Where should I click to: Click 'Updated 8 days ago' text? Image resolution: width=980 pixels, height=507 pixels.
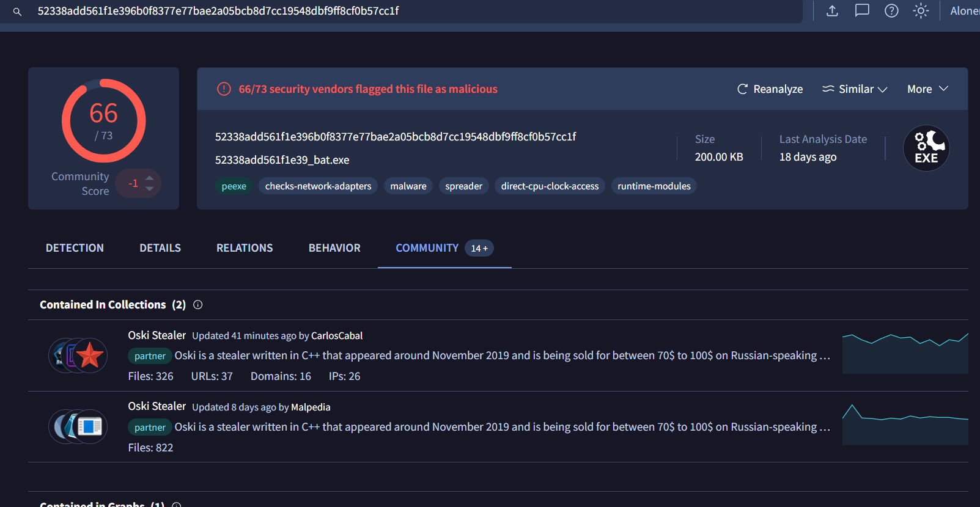pyautogui.click(x=234, y=407)
